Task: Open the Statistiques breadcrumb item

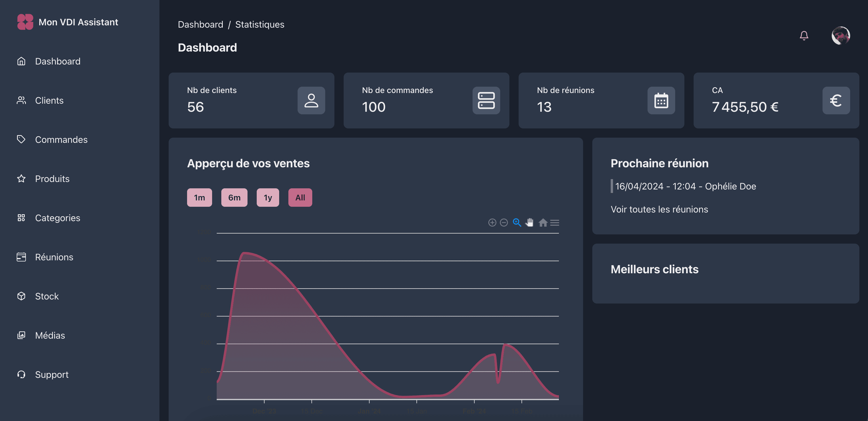Action: pyautogui.click(x=260, y=24)
